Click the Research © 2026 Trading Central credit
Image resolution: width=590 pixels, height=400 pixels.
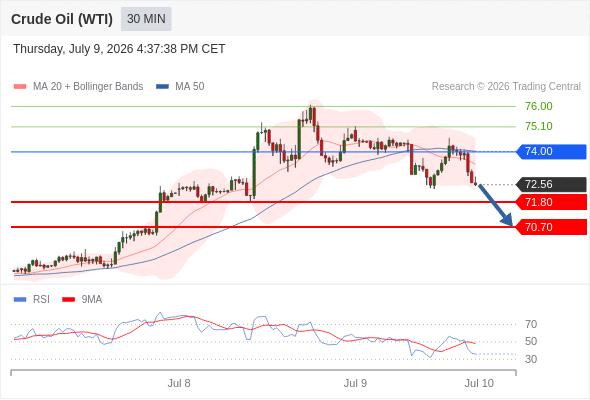tap(506, 87)
